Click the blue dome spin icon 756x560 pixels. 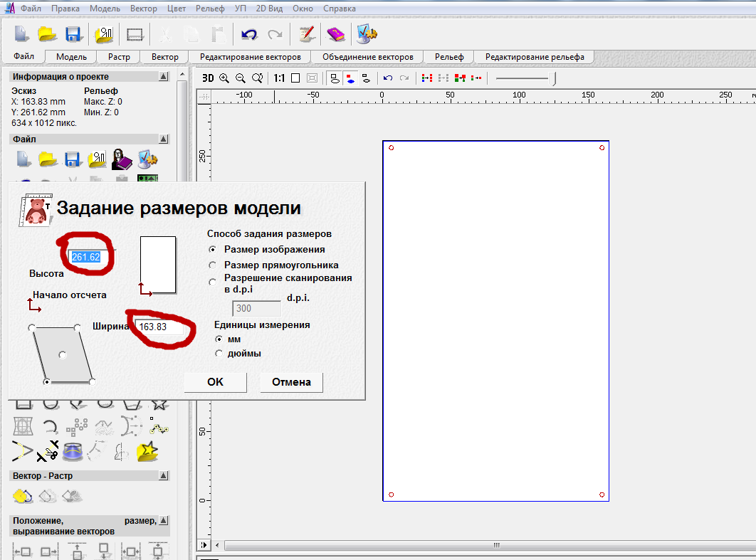tap(73, 452)
